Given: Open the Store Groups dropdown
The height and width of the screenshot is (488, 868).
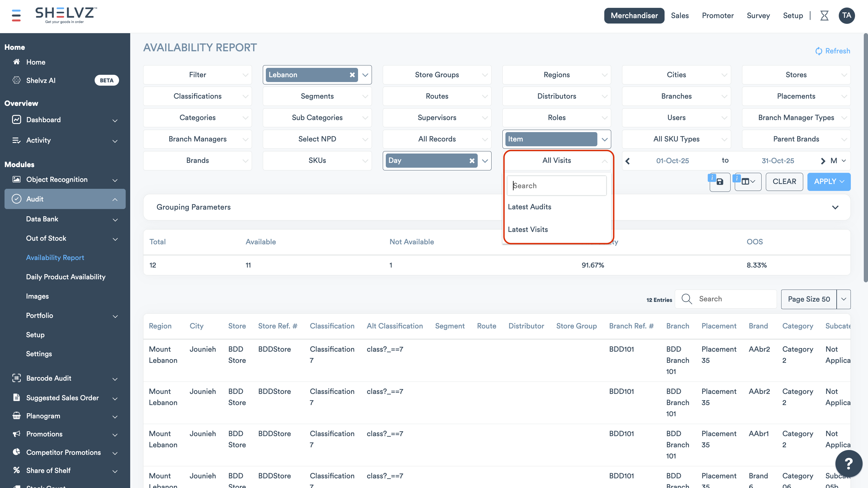Looking at the screenshot, I should click(437, 75).
